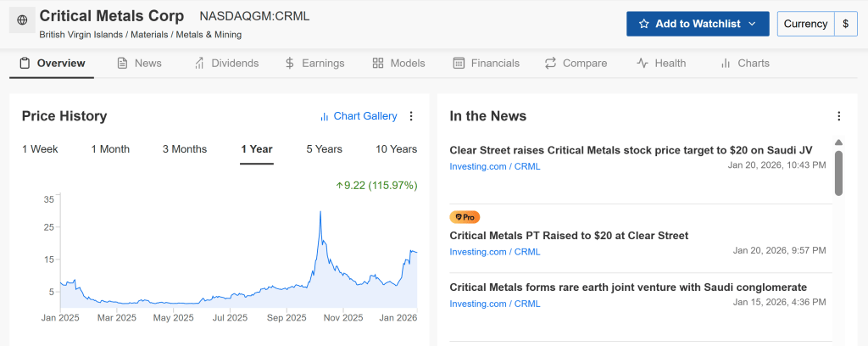The image size is (868, 346).
Task: Select the 5 Years time range
Action: pos(324,149)
